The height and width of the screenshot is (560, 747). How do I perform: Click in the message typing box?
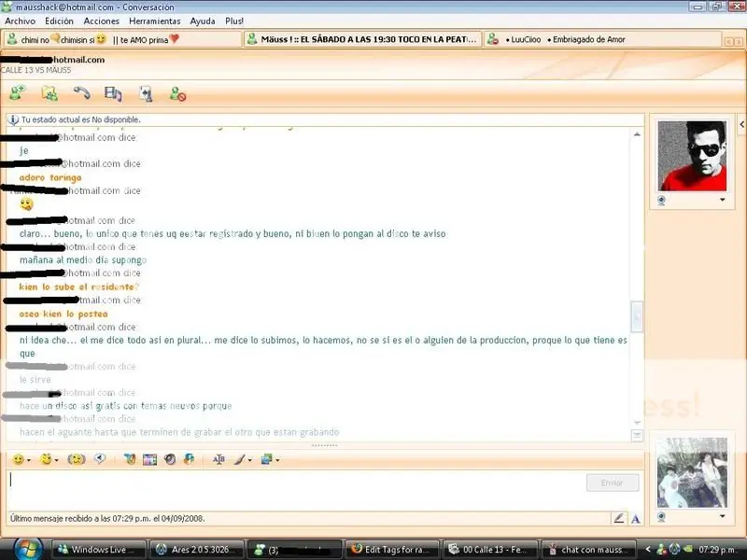click(295, 489)
